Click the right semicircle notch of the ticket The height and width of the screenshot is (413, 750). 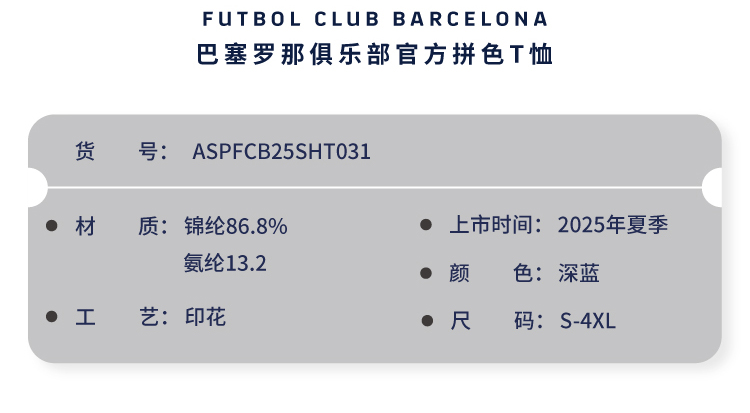click(713, 187)
